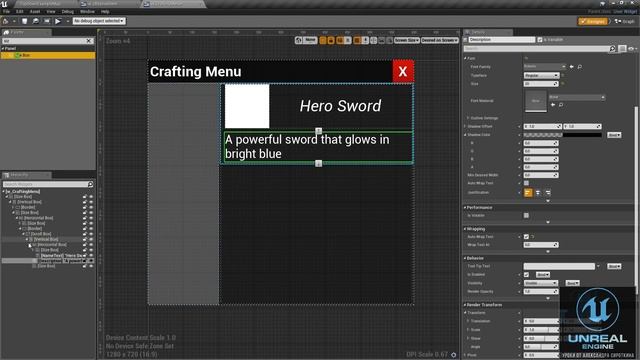
Task: Collapse the Shadow Color section
Action: tap(465, 135)
